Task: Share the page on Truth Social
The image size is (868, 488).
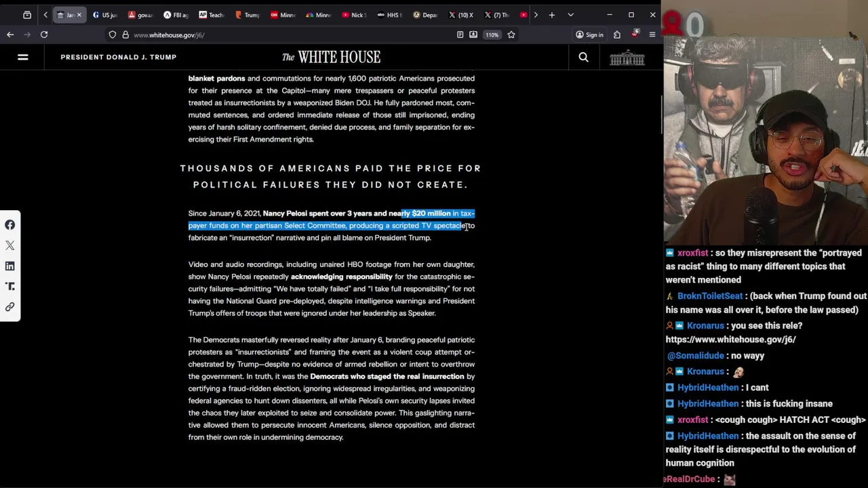Action: click(x=10, y=286)
